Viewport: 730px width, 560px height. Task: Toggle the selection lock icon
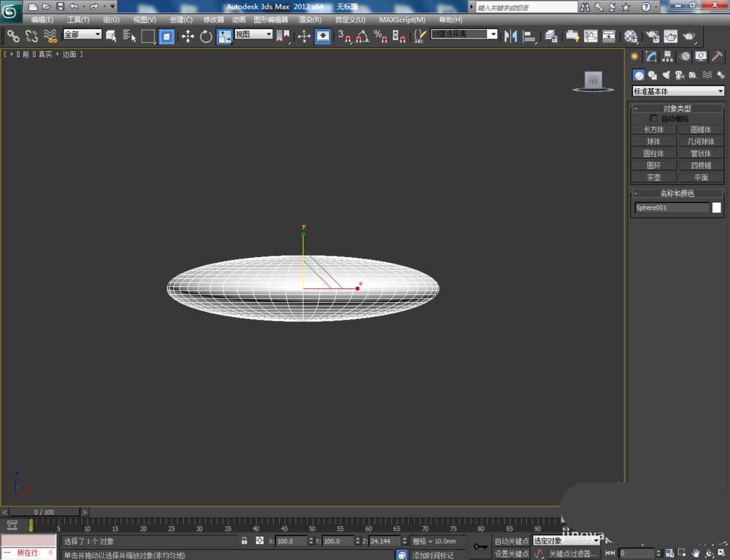coord(245,541)
